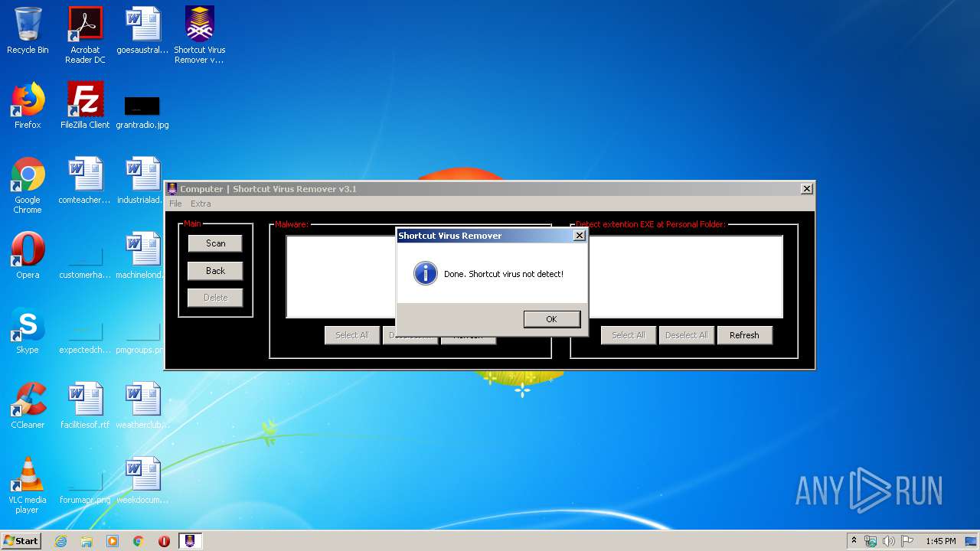Open FileZilla Client desktop shortcut
The width and height of the screenshot is (980, 551).
point(85,106)
